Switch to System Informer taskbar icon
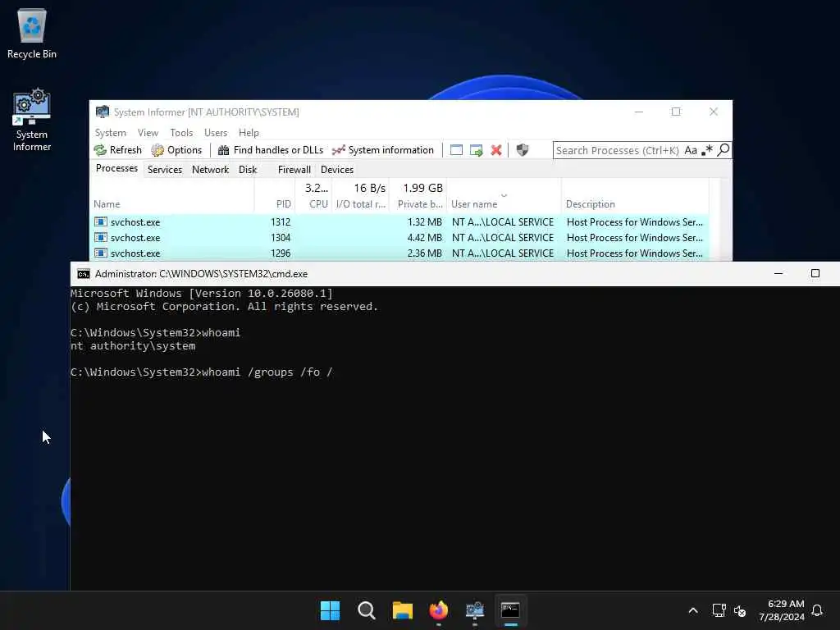This screenshot has width=840, height=630. pyautogui.click(x=475, y=610)
